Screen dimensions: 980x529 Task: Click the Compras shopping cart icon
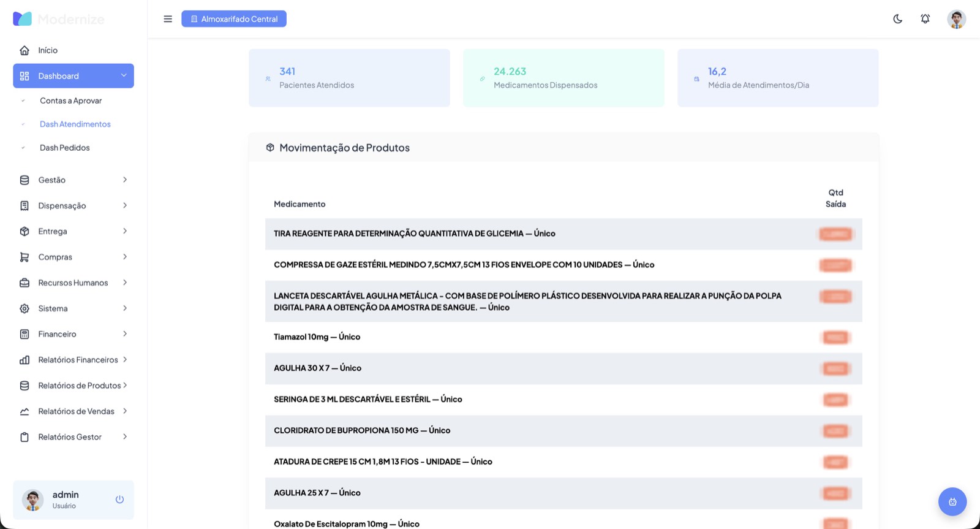[x=24, y=257]
